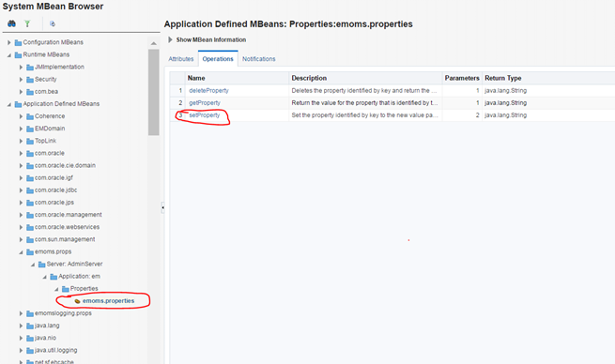The height and width of the screenshot is (364, 615).
Task: Click the com.oracle.jdbc folder icon
Action: pyautogui.click(x=30, y=190)
